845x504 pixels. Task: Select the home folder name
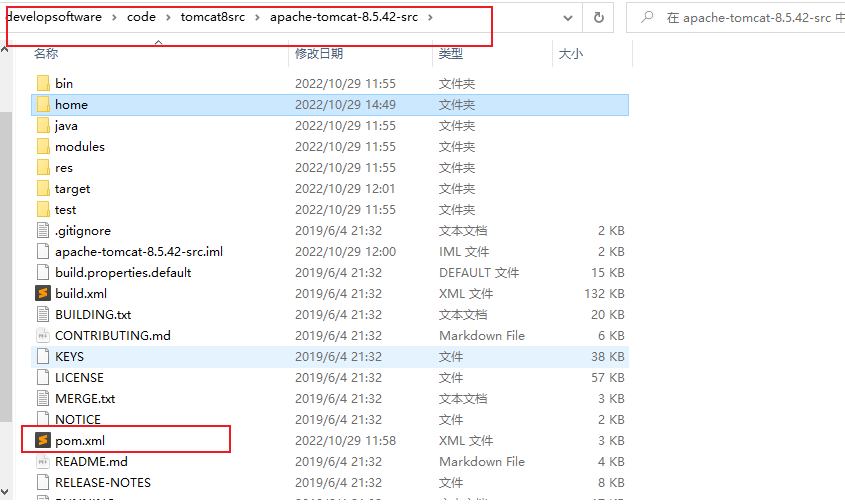(x=71, y=105)
